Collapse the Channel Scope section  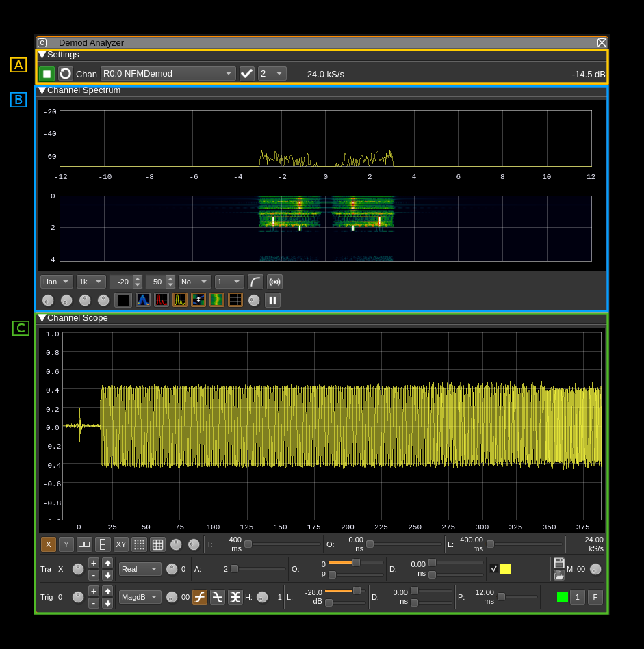tap(42, 318)
